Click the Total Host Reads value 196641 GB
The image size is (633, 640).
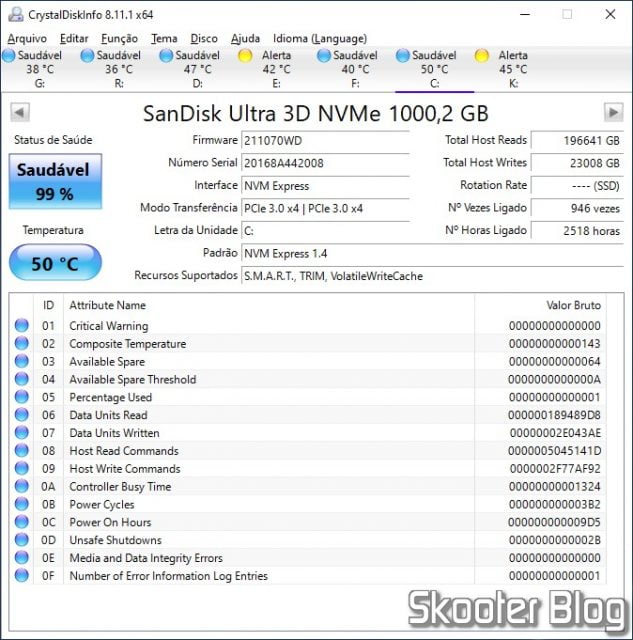[577, 141]
